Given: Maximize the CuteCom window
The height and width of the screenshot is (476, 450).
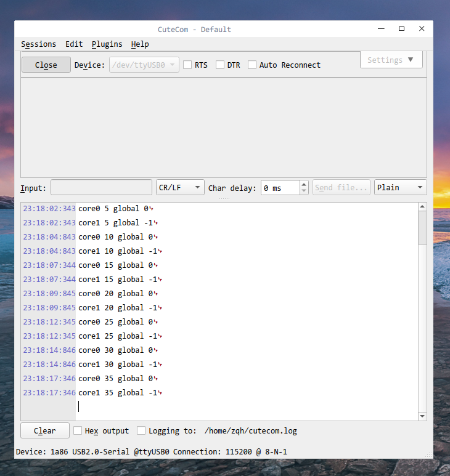Looking at the screenshot, I should [x=401, y=28].
